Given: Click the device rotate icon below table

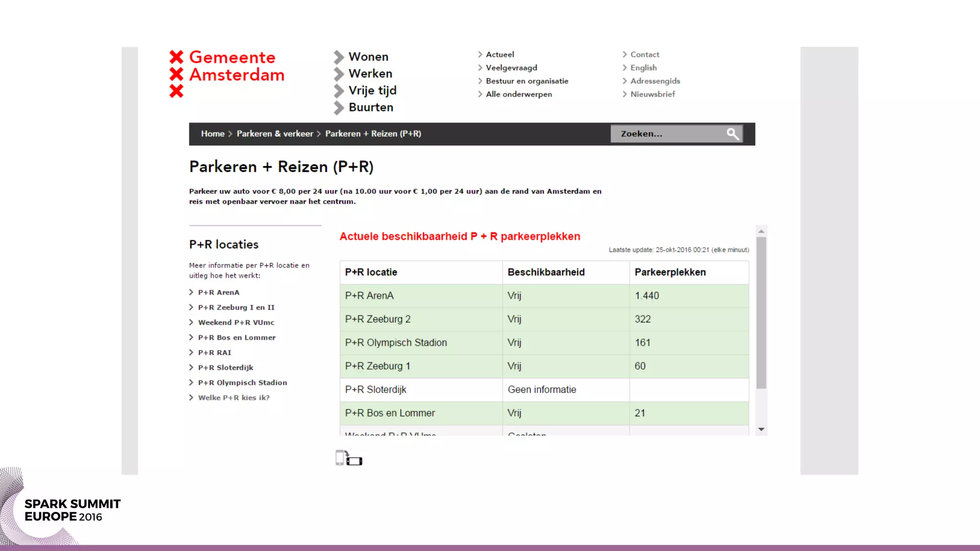Looking at the screenshot, I should [x=349, y=458].
